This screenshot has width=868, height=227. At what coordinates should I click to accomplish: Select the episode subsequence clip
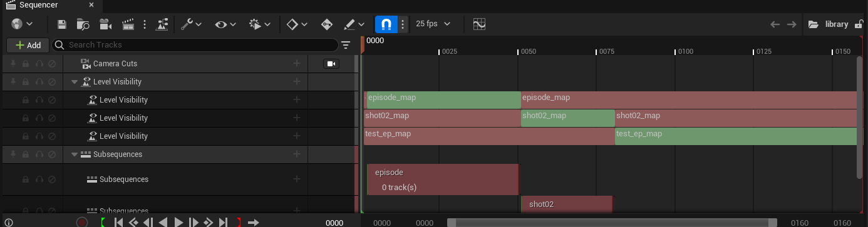point(443,179)
